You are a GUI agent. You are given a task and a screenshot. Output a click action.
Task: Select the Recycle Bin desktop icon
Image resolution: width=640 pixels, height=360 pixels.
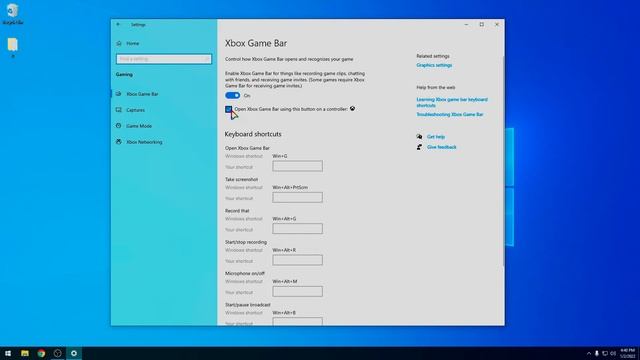(13, 14)
